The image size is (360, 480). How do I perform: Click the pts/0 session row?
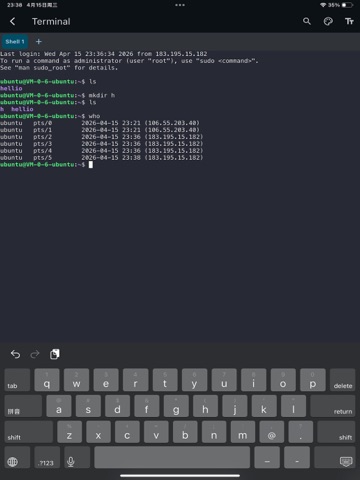100,123
